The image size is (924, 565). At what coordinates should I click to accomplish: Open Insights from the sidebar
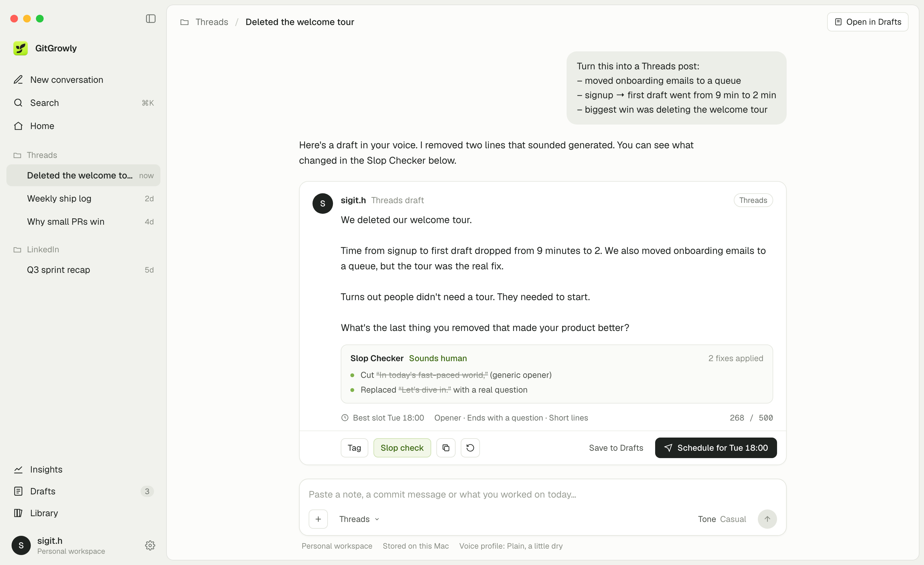tap(83, 470)
